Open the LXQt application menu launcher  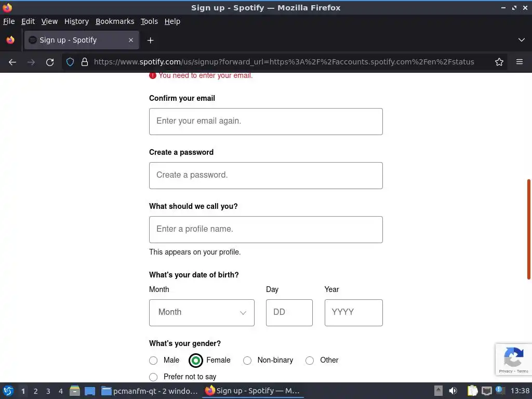[x=8, y=391]
